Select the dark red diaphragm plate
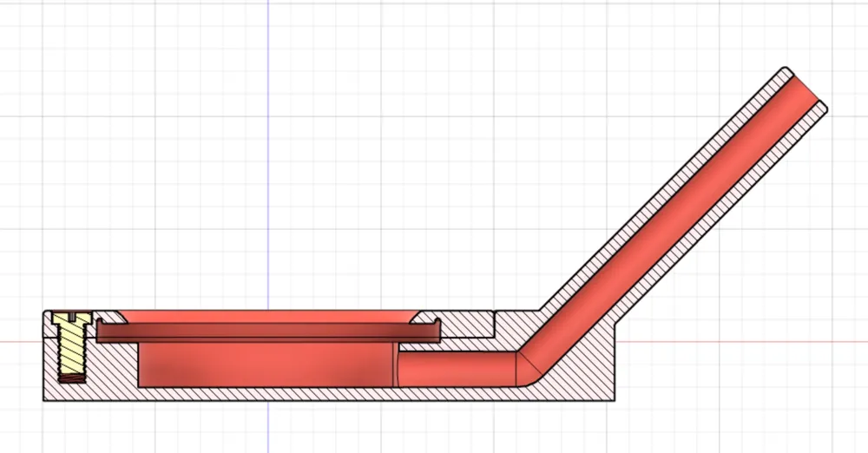The image size is (868, 453). (x=268, y=332)
